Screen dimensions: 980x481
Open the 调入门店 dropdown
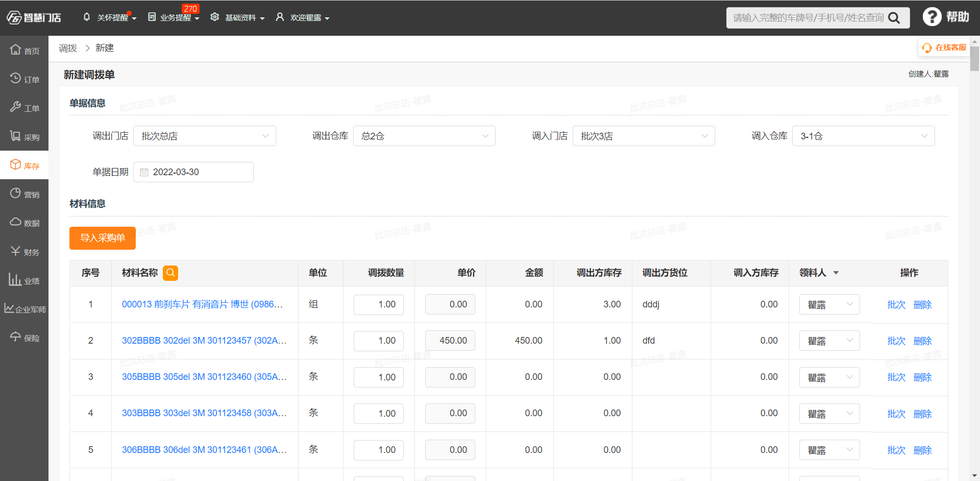tap(644, 136)
